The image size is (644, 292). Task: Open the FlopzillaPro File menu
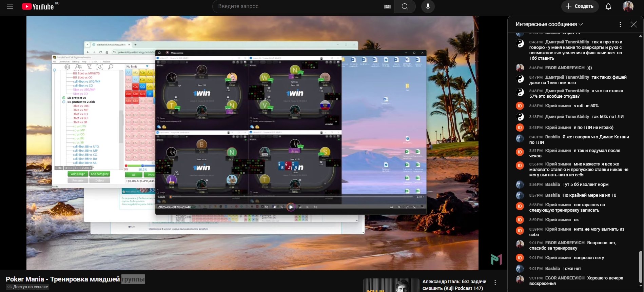[55, 62]
